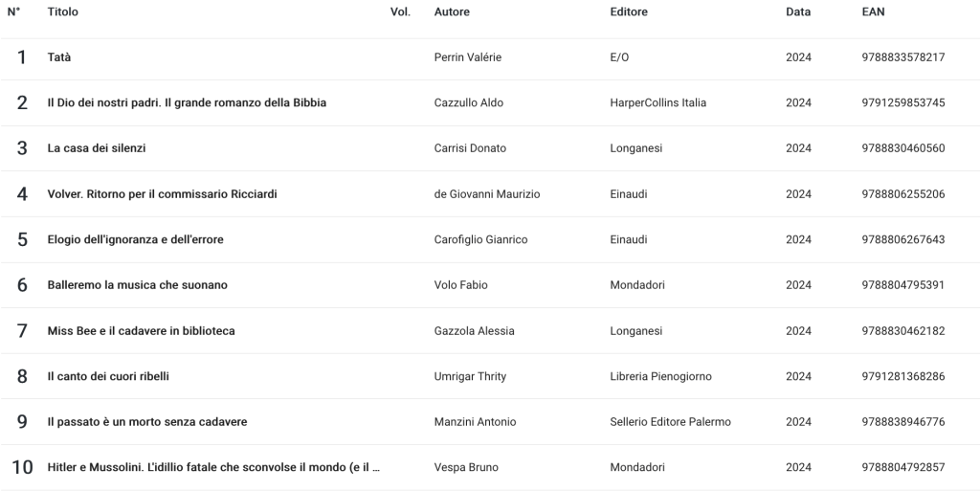The width and height of the screenshot is (980, 492).
Task: Select Miss Bee e il cadavere in biblioteca
Action: pyautogui.click(x=141, y=331)
